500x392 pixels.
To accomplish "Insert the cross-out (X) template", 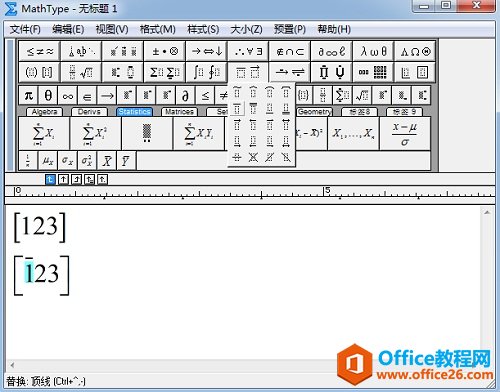I will coord(253,157).
